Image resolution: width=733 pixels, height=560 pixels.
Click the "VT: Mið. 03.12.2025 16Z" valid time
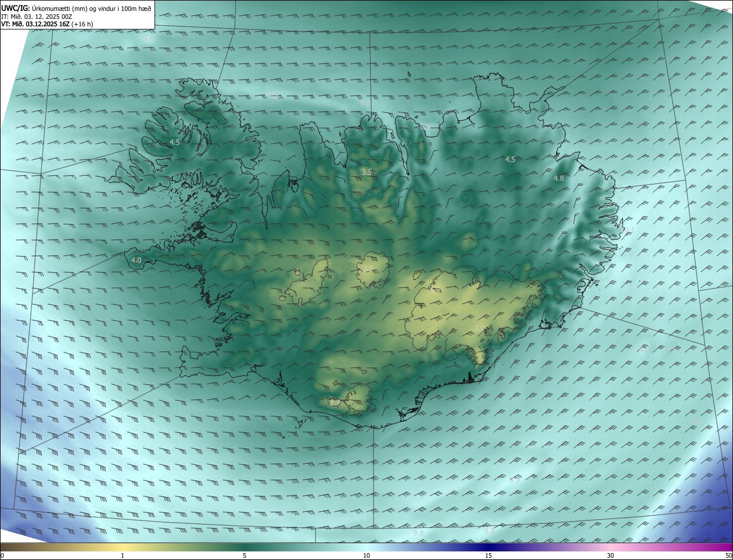(x=34, y=24)
